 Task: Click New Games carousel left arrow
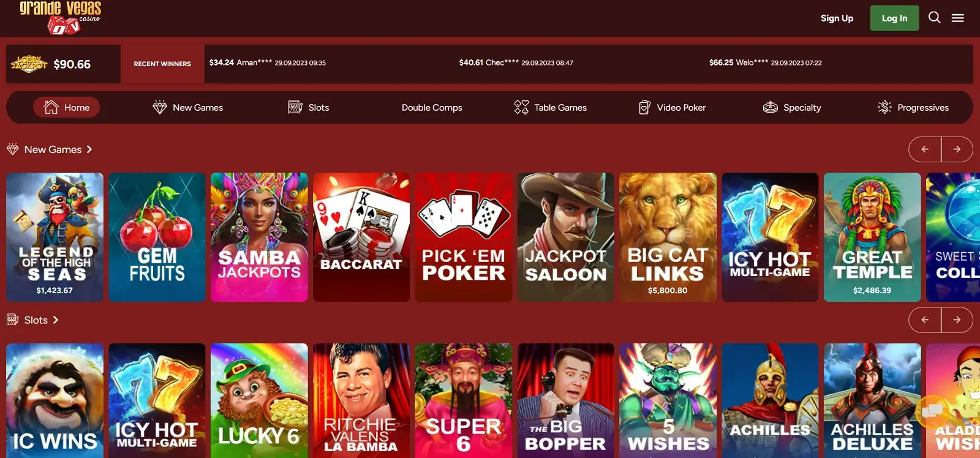pos(925,149)
